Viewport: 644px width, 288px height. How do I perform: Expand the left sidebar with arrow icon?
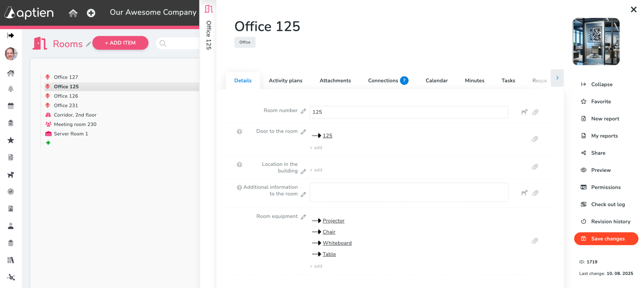[x=11, y=36]
